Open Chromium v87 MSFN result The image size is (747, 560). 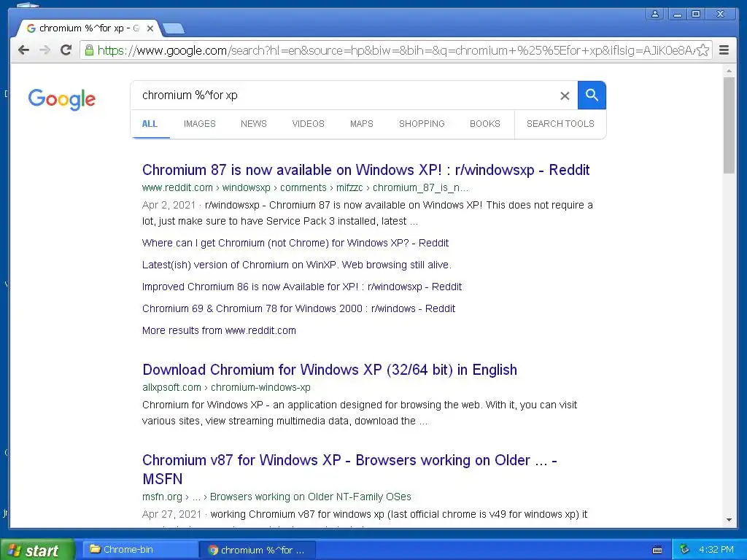(349, 470)
